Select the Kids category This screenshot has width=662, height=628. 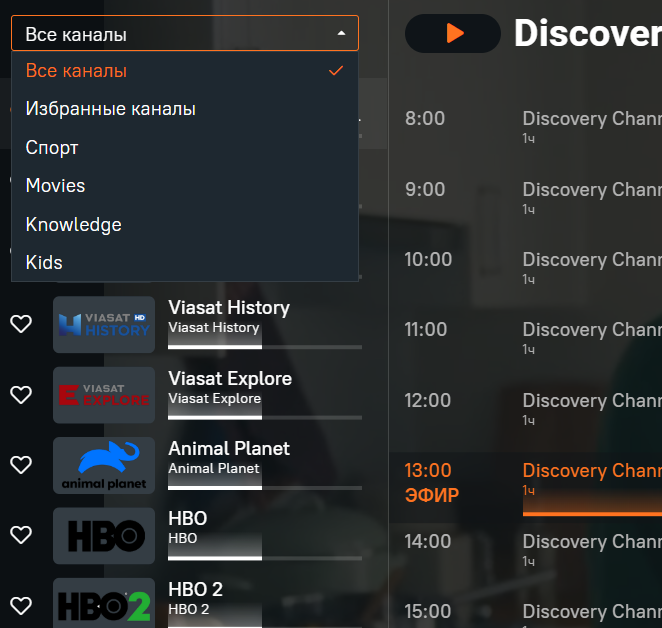[185, 262]
